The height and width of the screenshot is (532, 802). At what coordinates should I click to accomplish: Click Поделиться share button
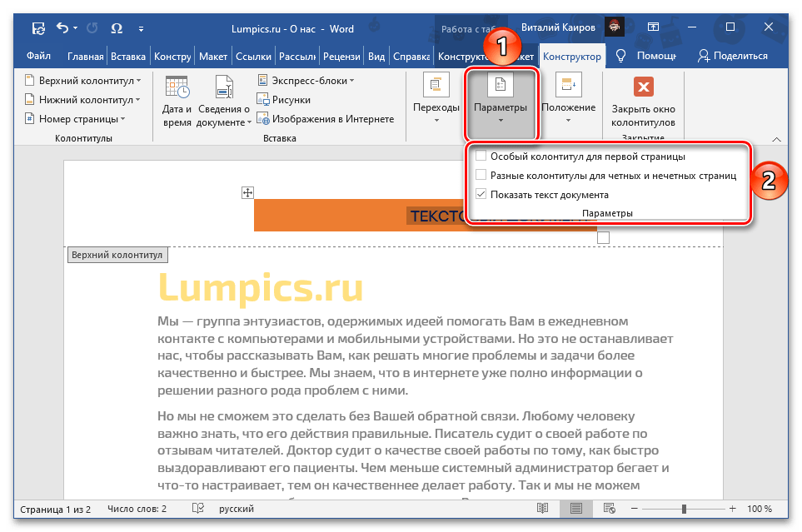coord(732,56)
